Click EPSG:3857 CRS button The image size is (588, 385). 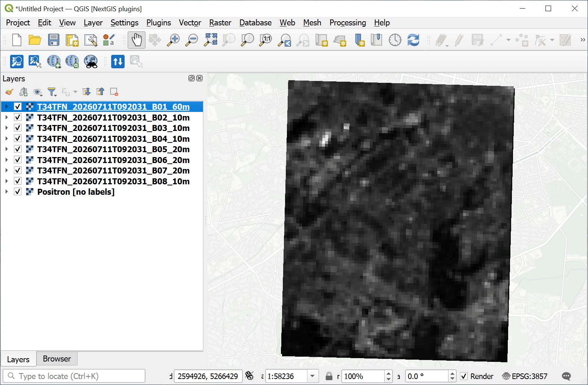click(525, 376)
